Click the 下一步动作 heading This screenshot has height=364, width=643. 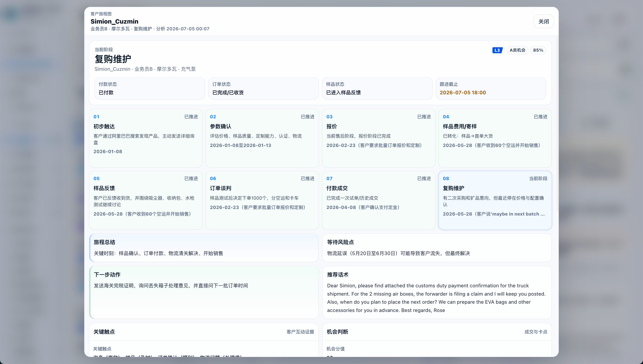click(107, 275)
